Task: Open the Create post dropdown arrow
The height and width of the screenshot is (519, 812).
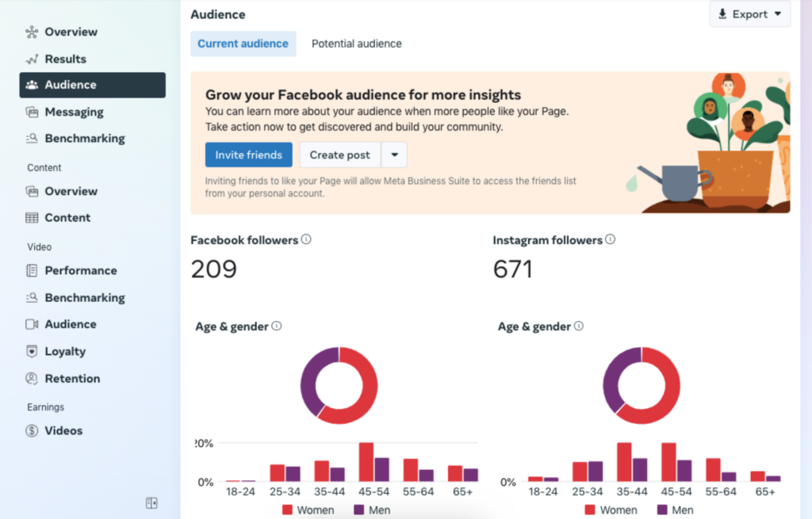Action: click(394, 155)
